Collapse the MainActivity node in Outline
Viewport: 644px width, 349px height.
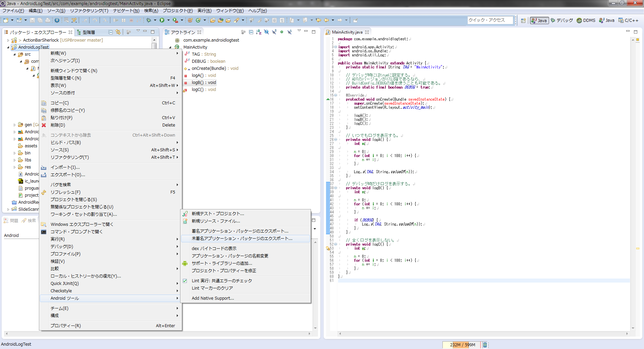click(x=170, y=47)
